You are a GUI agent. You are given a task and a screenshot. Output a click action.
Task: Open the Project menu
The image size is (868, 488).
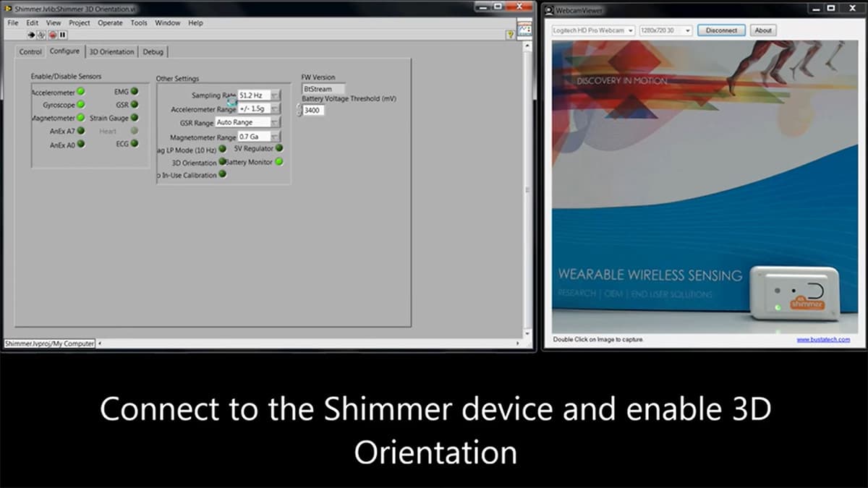click(x=80, y=23)
